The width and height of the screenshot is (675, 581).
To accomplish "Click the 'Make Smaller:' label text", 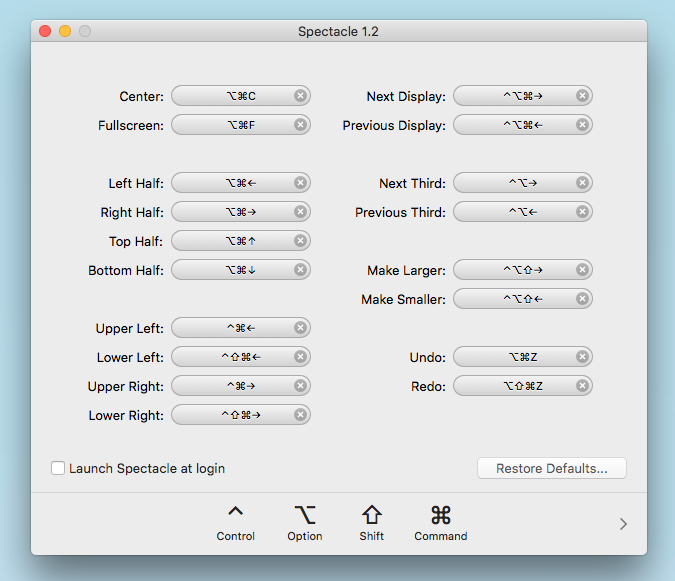I will (403, 300).
